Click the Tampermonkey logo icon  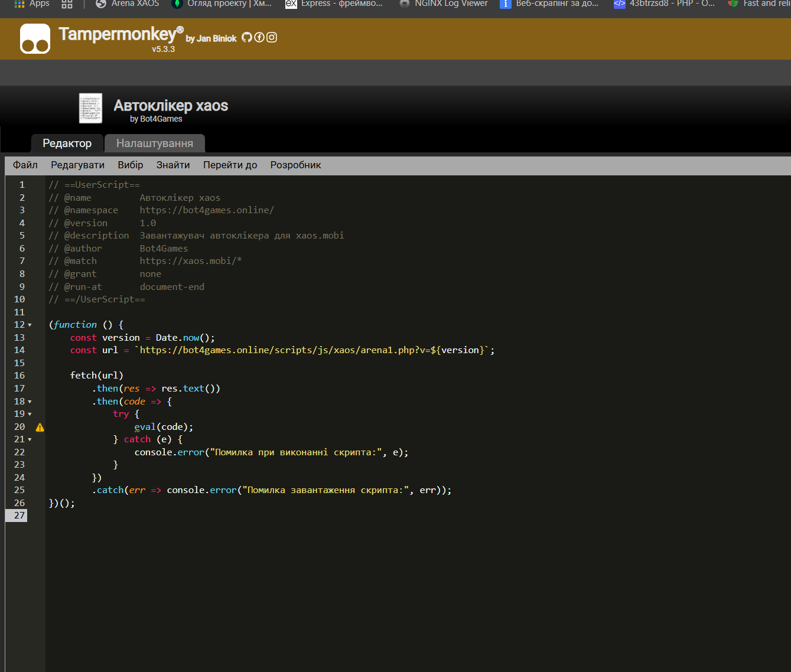coord(35,39)
